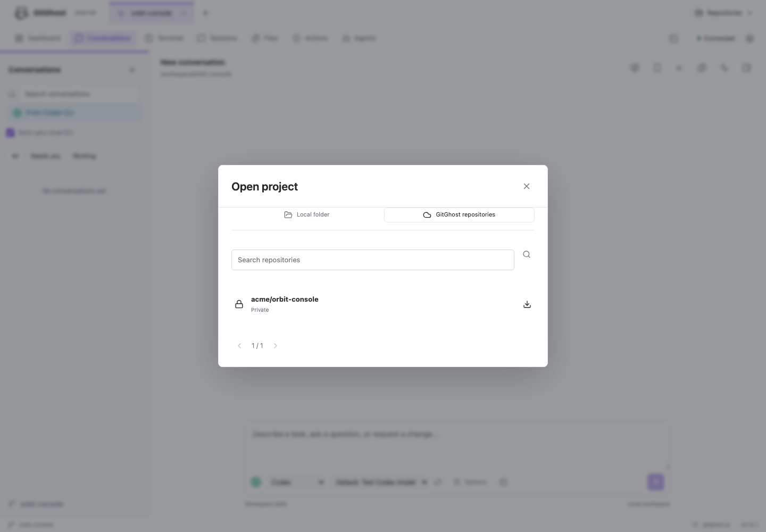The width and height of the screenshot is (766, 532).
Task: Focus the Search repositories field
Action: point(373,260)
